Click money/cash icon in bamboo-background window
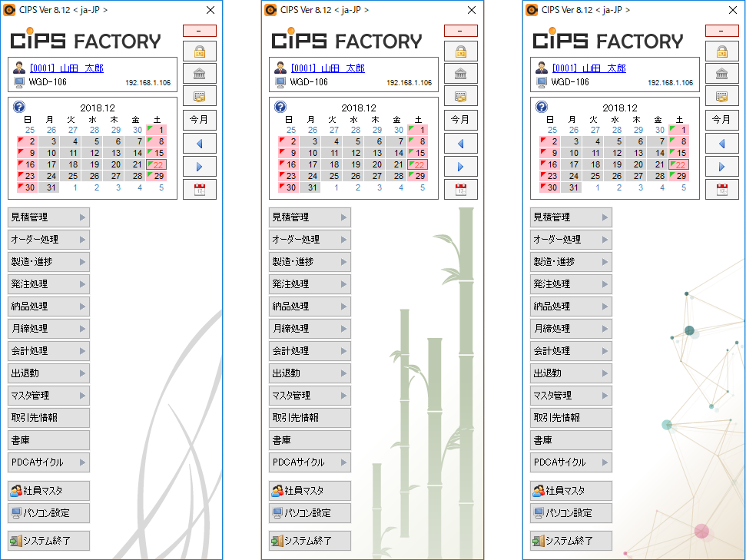 pyautogui.click(x=461, y=96)
